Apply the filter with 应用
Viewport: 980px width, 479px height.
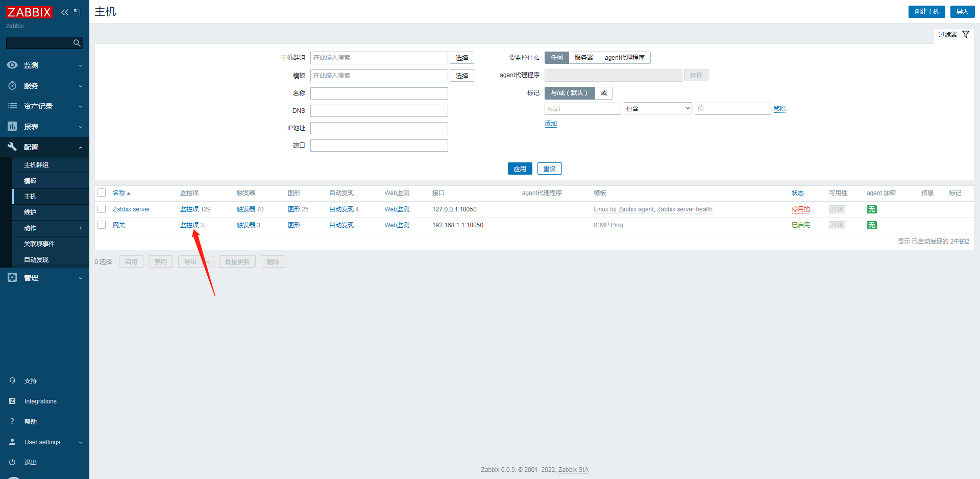point(520,169)
